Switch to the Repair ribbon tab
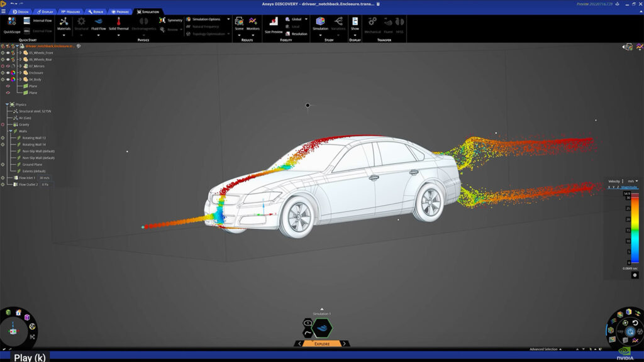Screen dimensions: 644x362 96,11
